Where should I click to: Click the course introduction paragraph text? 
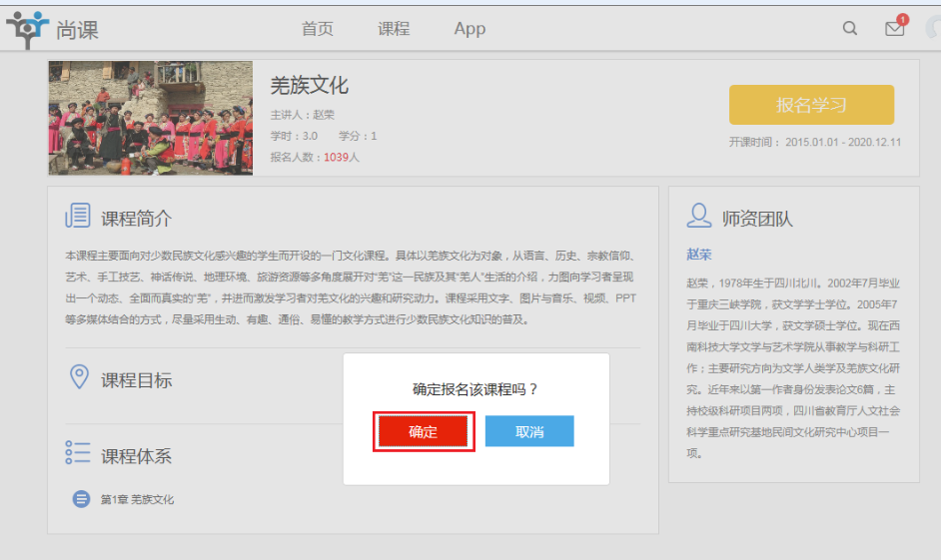[350, 287]
